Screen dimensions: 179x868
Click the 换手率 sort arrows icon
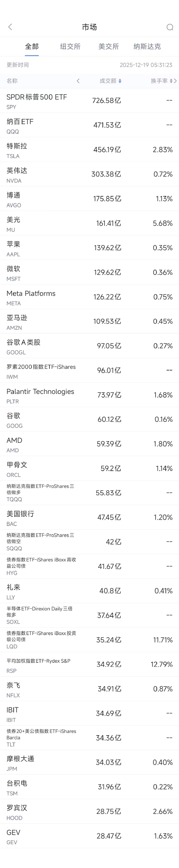click(171, 81)
